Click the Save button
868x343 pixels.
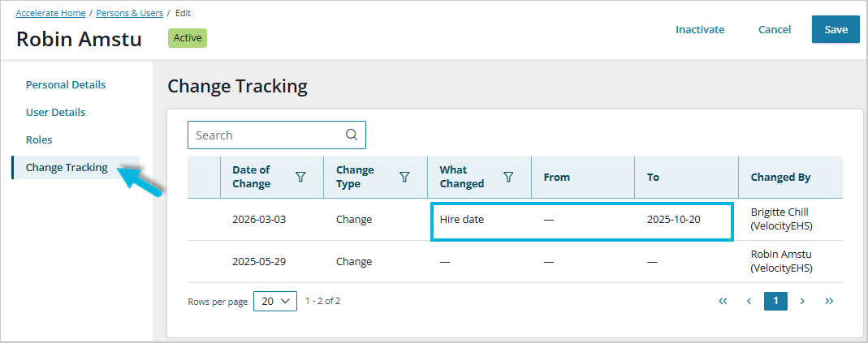point(836,29)
